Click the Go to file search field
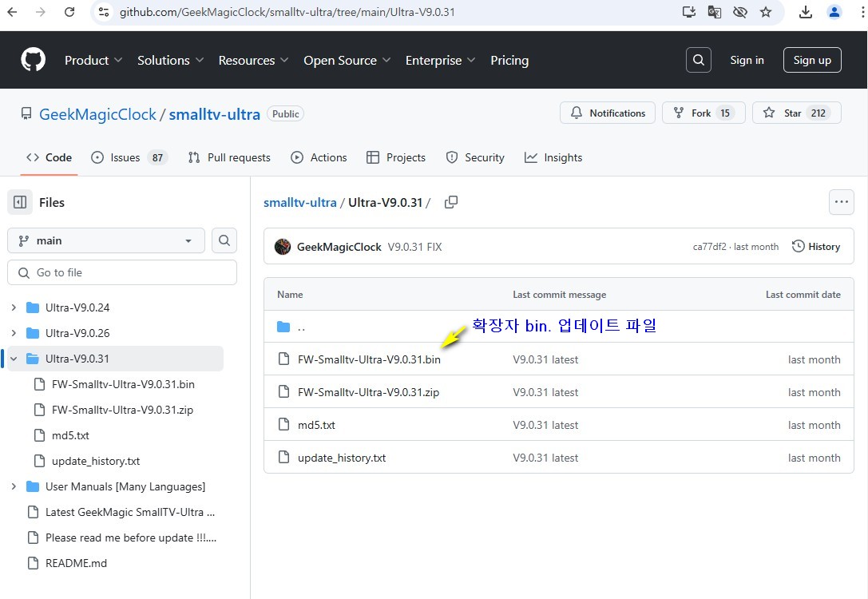The height and width of the screenshot is (599, 868). 122,272
